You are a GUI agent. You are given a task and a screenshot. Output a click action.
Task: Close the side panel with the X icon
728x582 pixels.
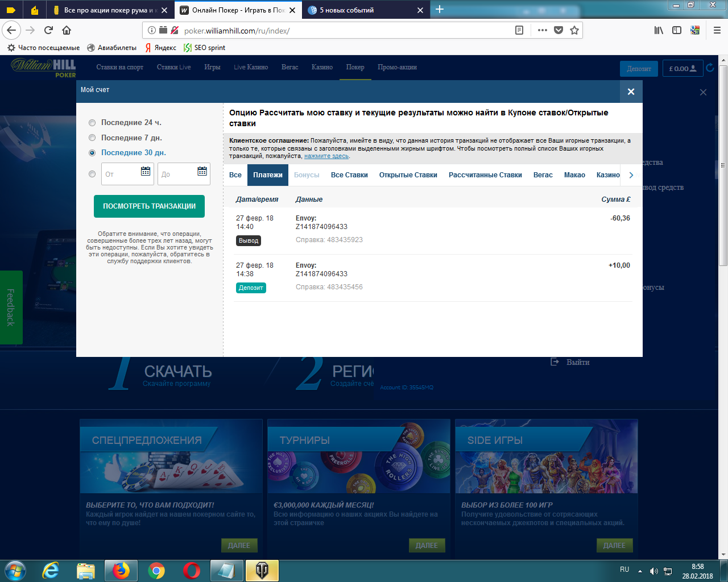(704, 92)
